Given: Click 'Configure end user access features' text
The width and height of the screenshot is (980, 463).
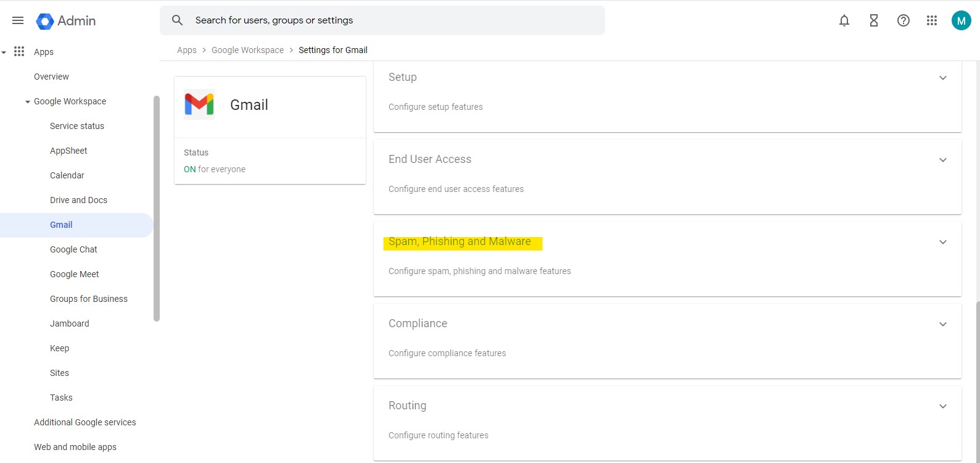Looking at the screenshot, I should click(456, 189).
